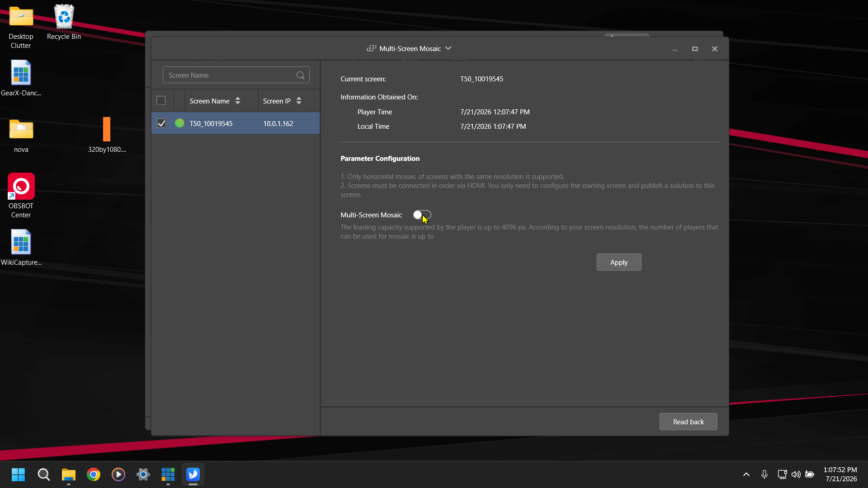Viewport: 868px width, 488px height.
Task: Click the search magnifier in Screen Name field
Action: pos(300,75)
